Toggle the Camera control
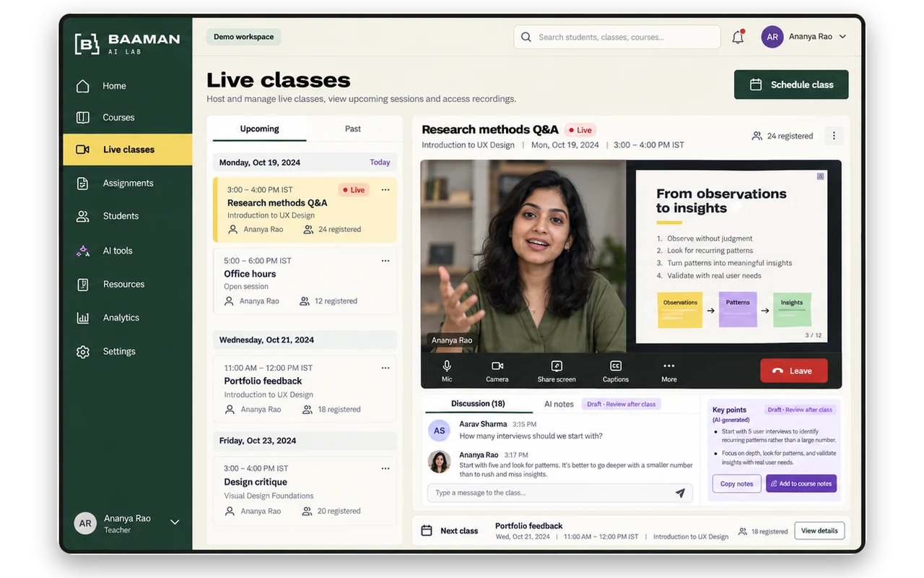The image size is (924, 578). pyautogui.click(x=497, y=371)
